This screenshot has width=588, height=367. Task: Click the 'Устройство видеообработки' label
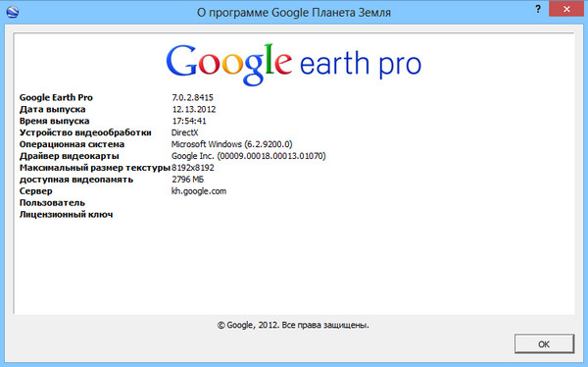85,132
